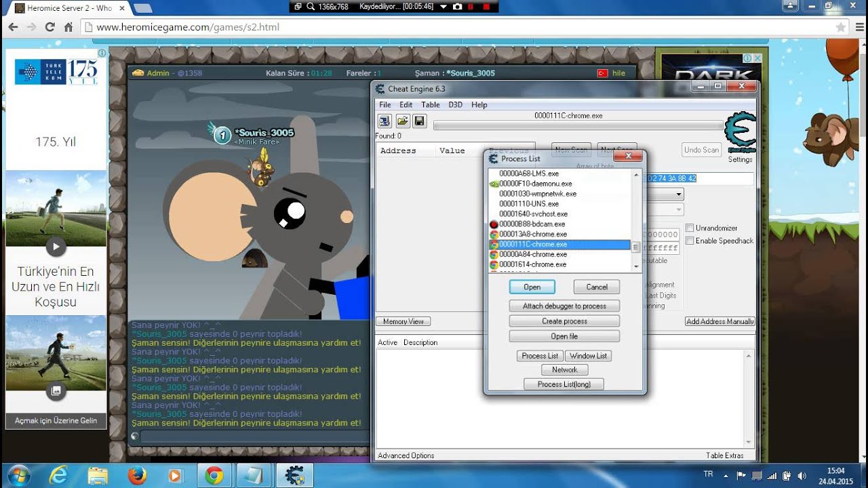The image size is (868, 488).
Task: Click the Create process button
Action: coord(564,321)
